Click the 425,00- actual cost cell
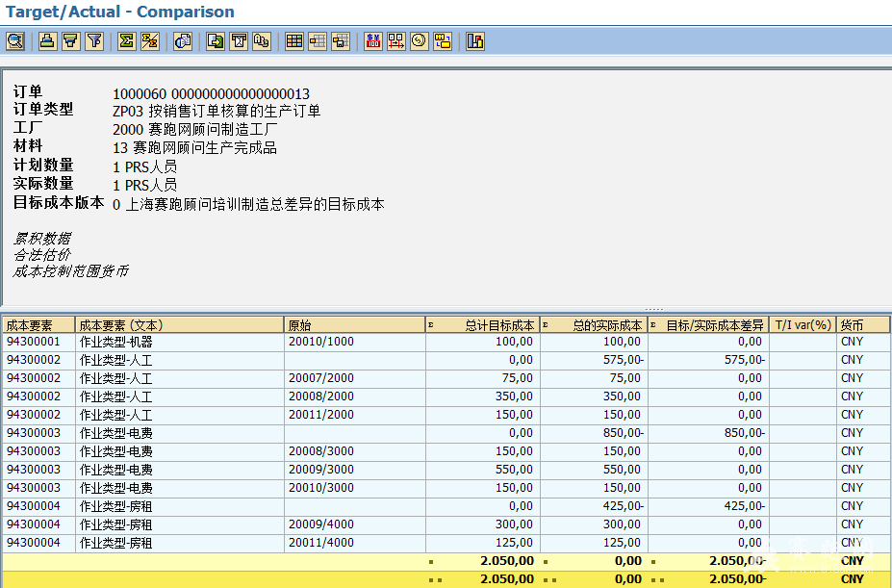The width and height of the screenshot is (892, 588). [594, 506]
